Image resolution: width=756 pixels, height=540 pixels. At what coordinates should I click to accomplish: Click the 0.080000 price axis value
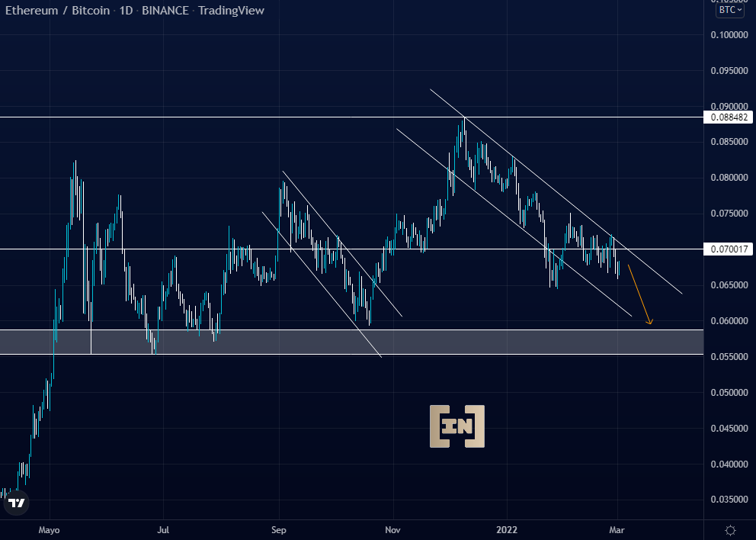click(729, 178)
